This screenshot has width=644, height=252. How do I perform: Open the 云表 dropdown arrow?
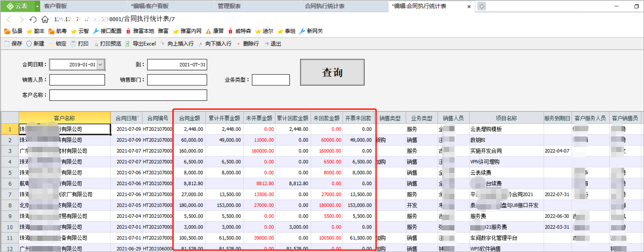(37, 6)
